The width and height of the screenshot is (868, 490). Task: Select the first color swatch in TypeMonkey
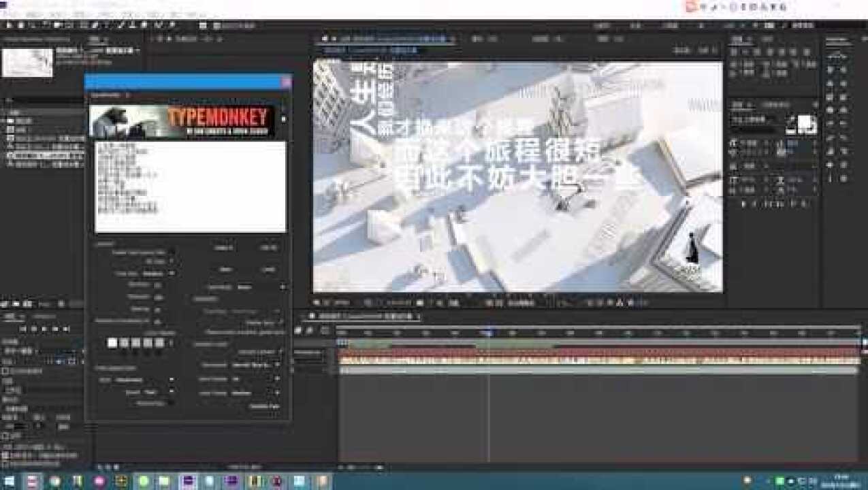tap(112, 341)
